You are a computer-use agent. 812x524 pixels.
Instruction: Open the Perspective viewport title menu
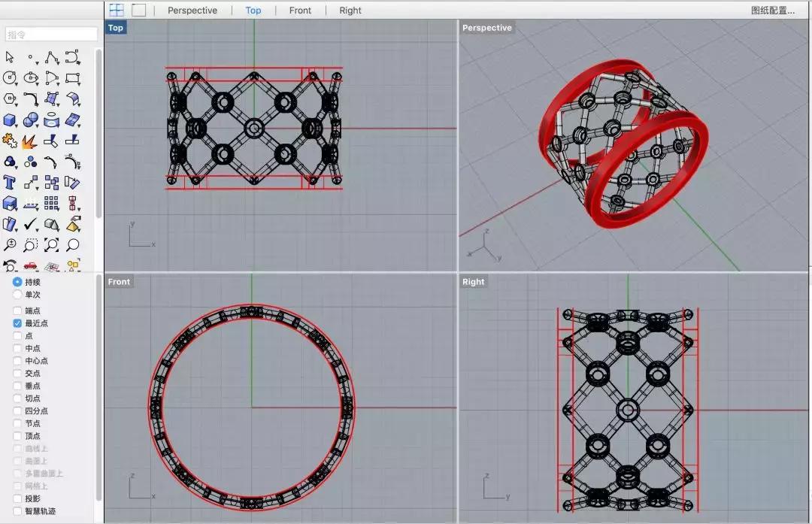pos(486,28)
